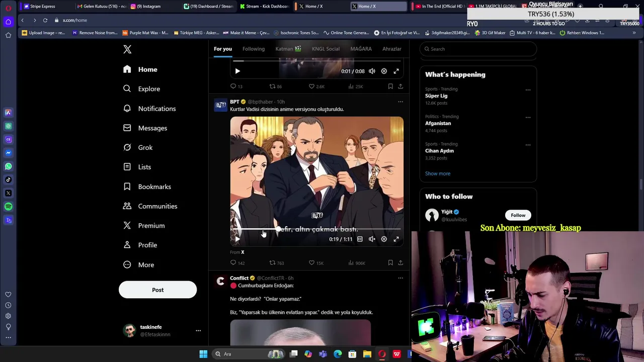Repost the post with 86 reposts
The width and height of the screenshot is (644, 362).
pyautogui.click(x=275, y=86)
